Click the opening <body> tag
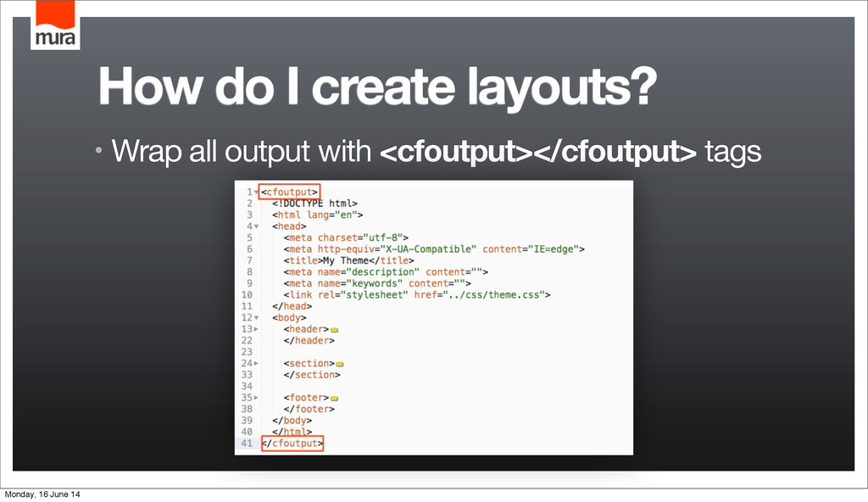Image resolution: width=868 pixels, height=502 pixels. (x=289, y=318)
